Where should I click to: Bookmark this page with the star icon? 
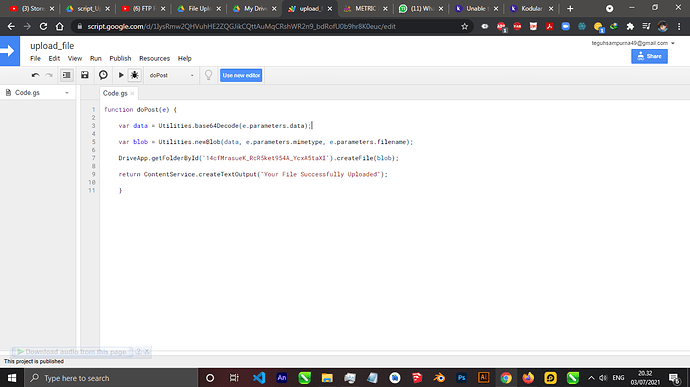pyautogui.click(x=464, y=26)
